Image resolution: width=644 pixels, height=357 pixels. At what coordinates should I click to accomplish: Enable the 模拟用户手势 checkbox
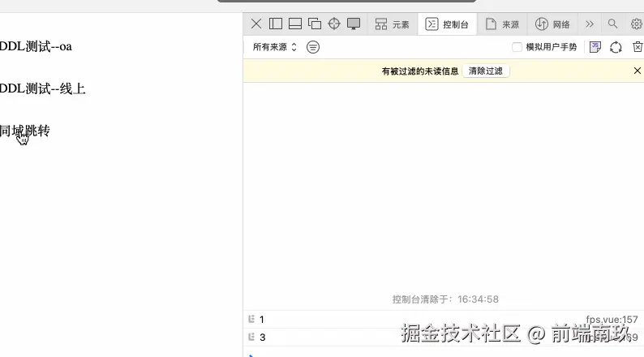517,47
